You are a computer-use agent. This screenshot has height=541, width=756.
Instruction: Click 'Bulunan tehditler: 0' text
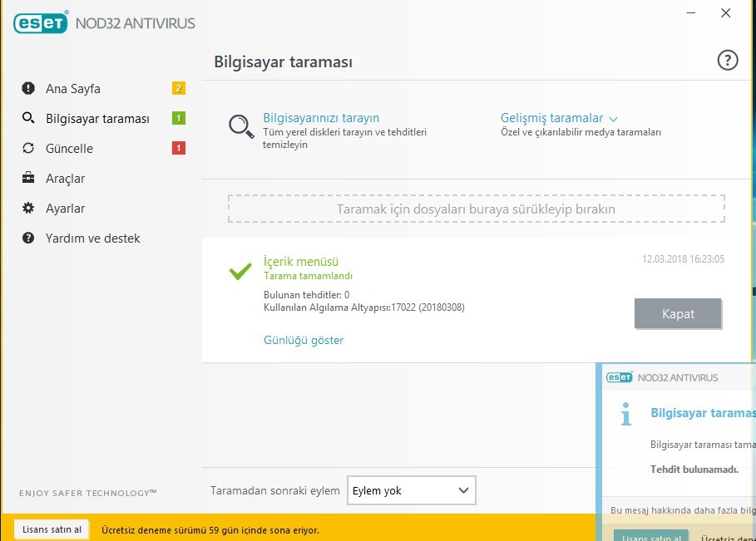[306, 295]
